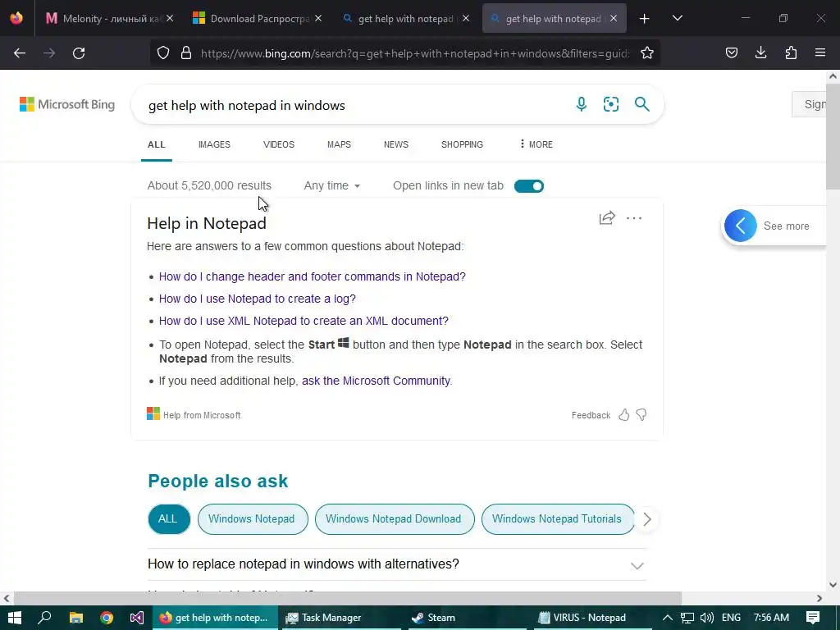Select the VIDEOS search tab
Screen dimensions: 840x630
tap(279, 144)
